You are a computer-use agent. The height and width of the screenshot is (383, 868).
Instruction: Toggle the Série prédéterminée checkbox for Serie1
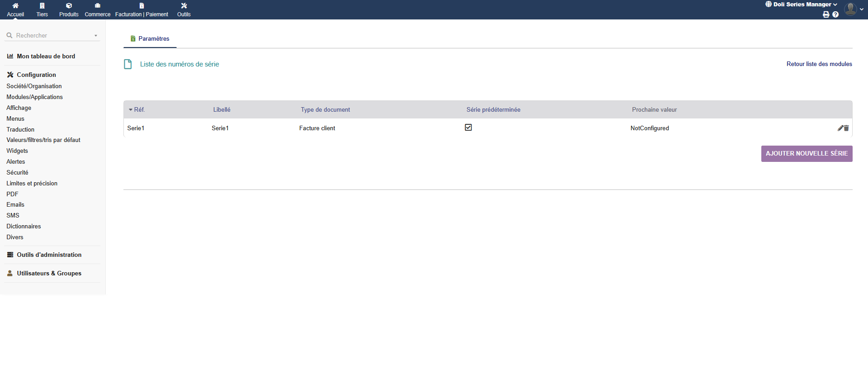click(x=468, y=128)
